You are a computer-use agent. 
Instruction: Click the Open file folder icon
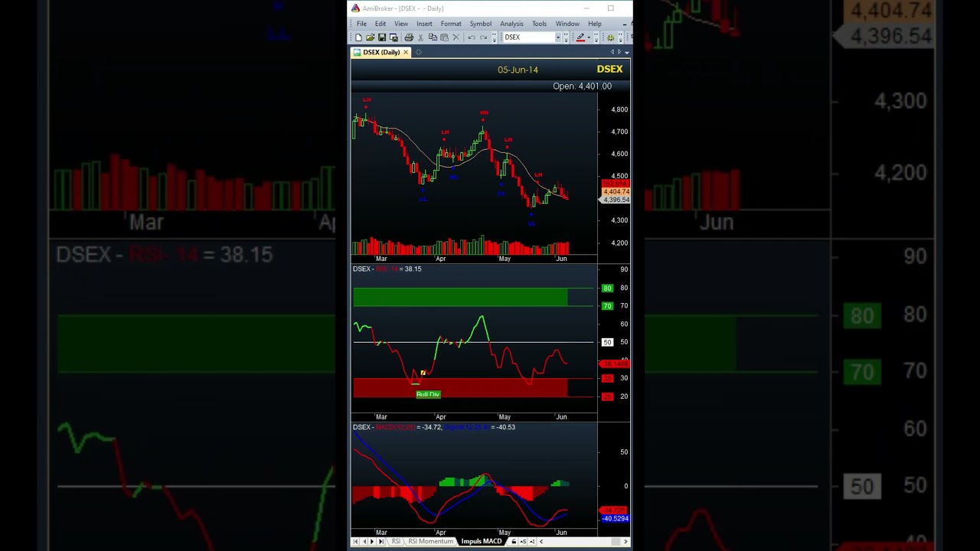(371, 37)
